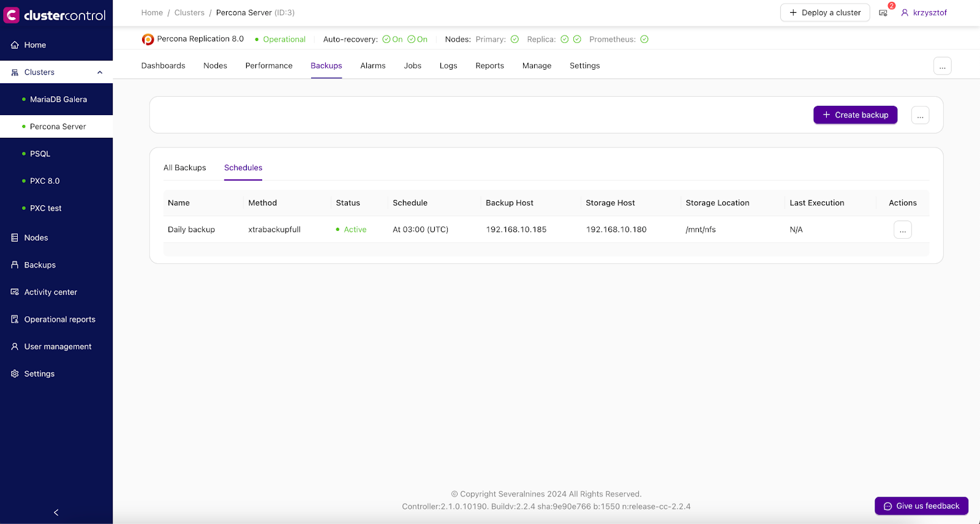Open the Home sidebar icon
The height and width of the screenshot is (524, 980).
(x=15, y=45)
